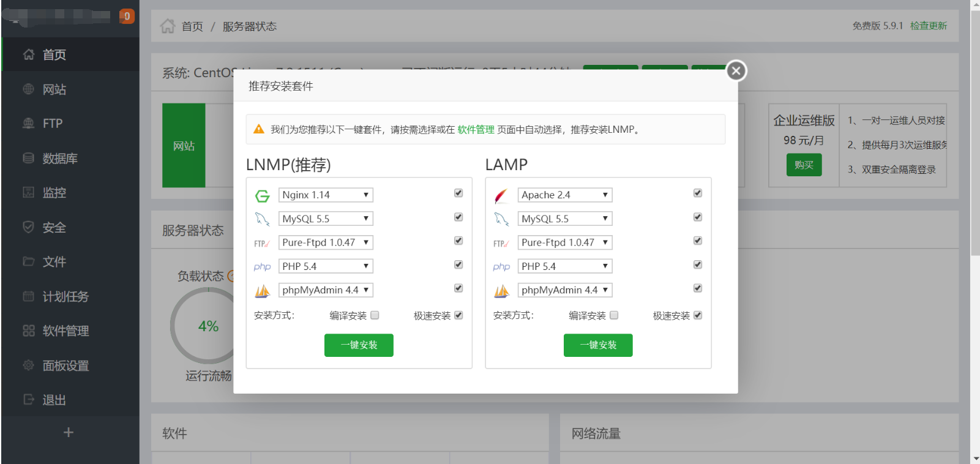This screenshot has height=464, width=980.
Task: Click the green 网站 tile
Action: coord(184,146)
